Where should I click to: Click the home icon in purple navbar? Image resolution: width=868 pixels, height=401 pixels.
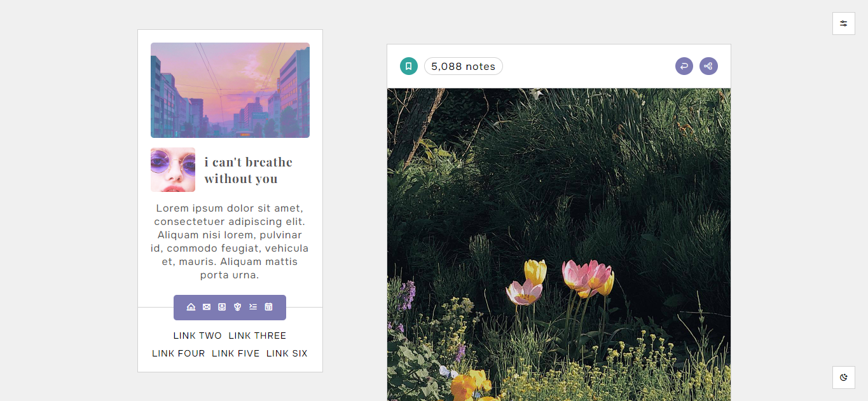tap(191, 307)
